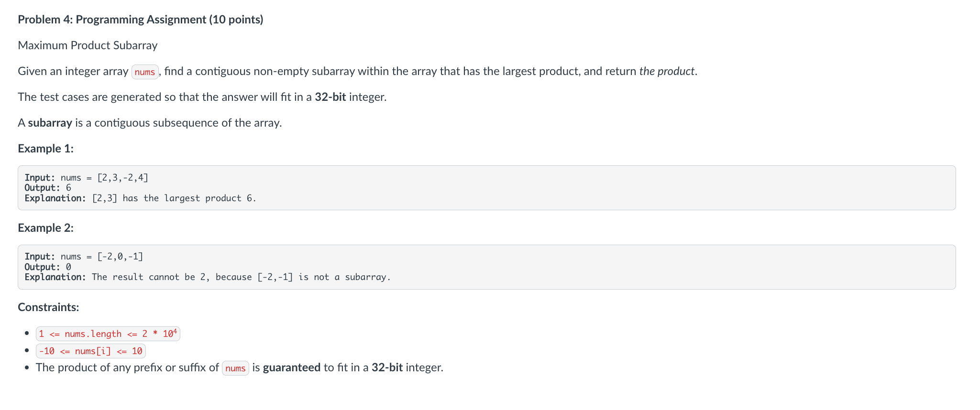
Task: Click the bold 'guaranteed' word
Action: (x=292, y=367)
